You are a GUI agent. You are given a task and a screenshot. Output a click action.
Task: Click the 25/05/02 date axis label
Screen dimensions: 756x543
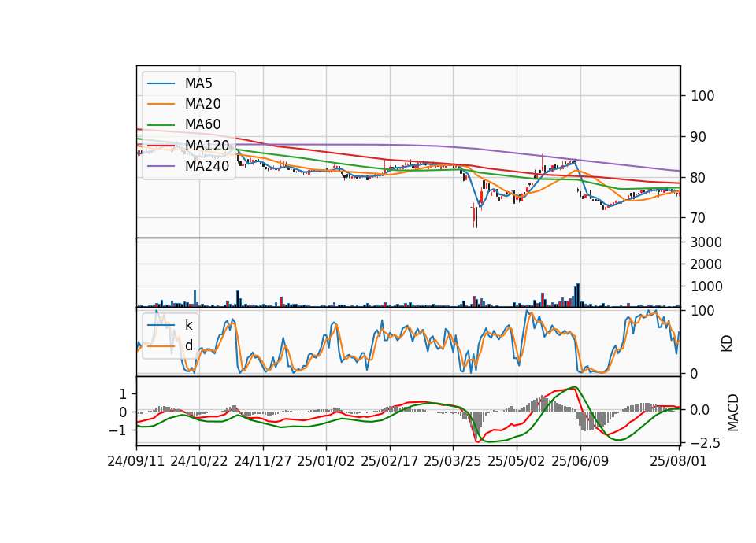[517, 461]
